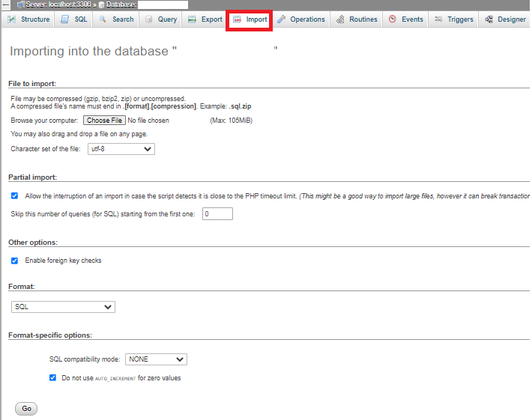Expand the Format SQL dropdown
Screen dimensions: 532x420
64,307
